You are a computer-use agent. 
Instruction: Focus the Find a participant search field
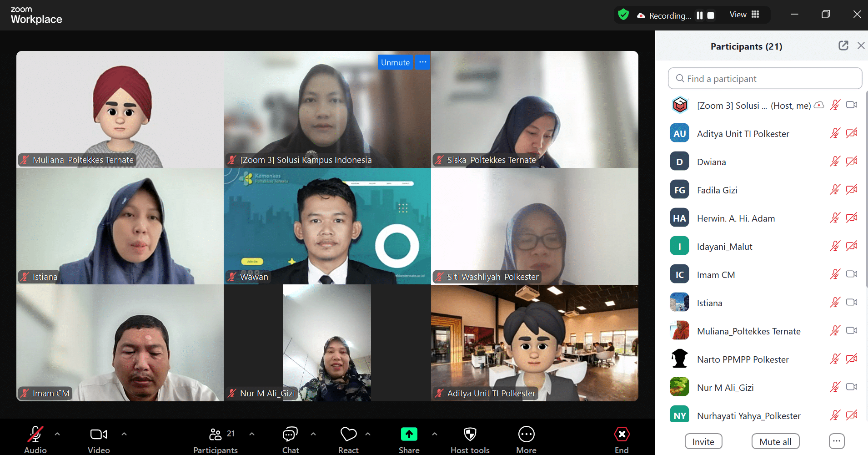765,79
